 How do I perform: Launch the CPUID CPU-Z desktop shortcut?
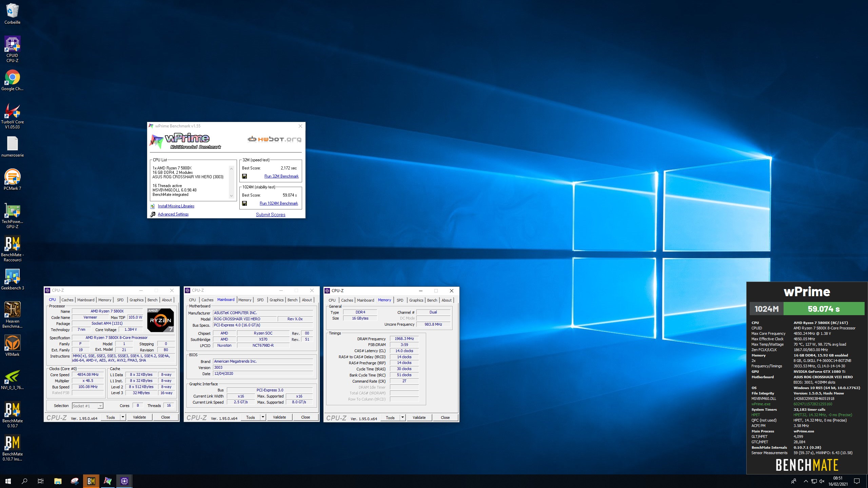(12, 49)
